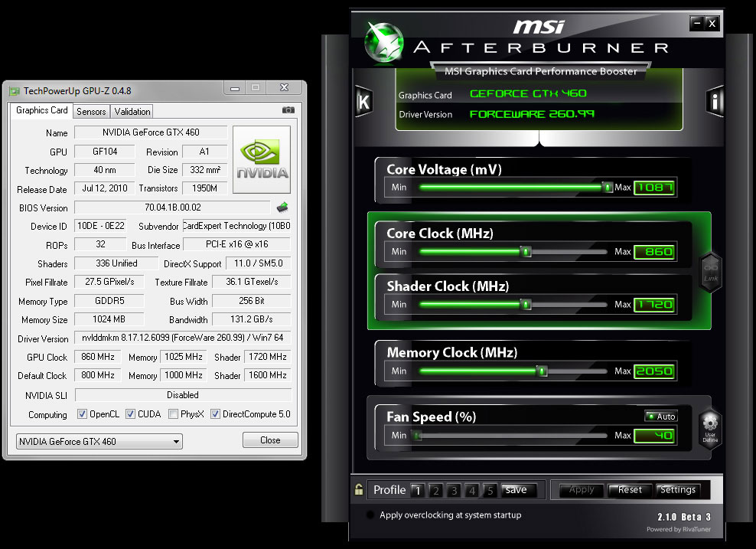The height and width of the screenshot is (549, 756).
Task: Click the Pixel Fillrate 27.5 GPixel/s value
Action: tap(109, 282)
